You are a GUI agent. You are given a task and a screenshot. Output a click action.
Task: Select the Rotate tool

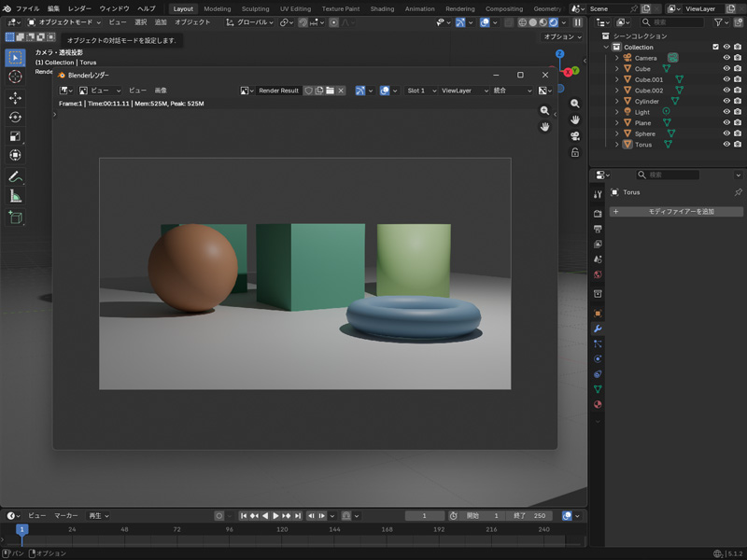pos(15,118)
